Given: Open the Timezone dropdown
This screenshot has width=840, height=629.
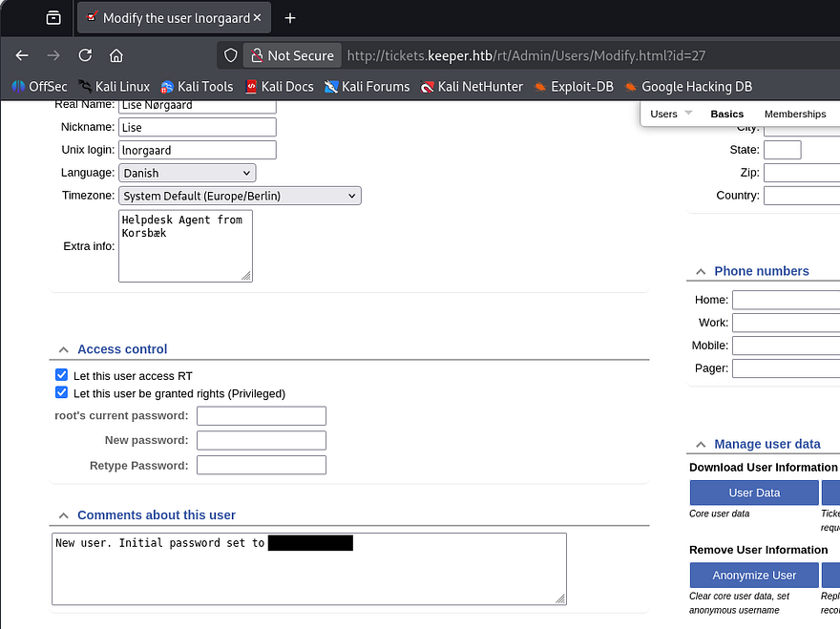Looking at the screenshot, I should [240, 196].
